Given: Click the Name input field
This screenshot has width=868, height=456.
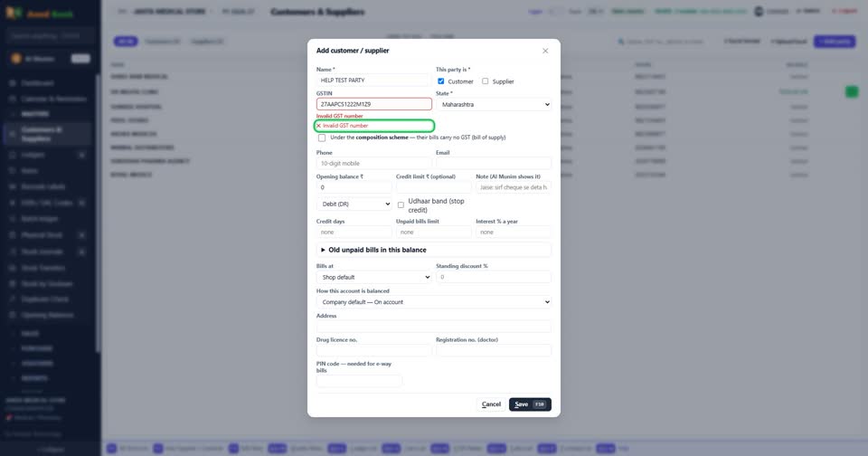Looking at the screenshot, I should coord(373,81).
